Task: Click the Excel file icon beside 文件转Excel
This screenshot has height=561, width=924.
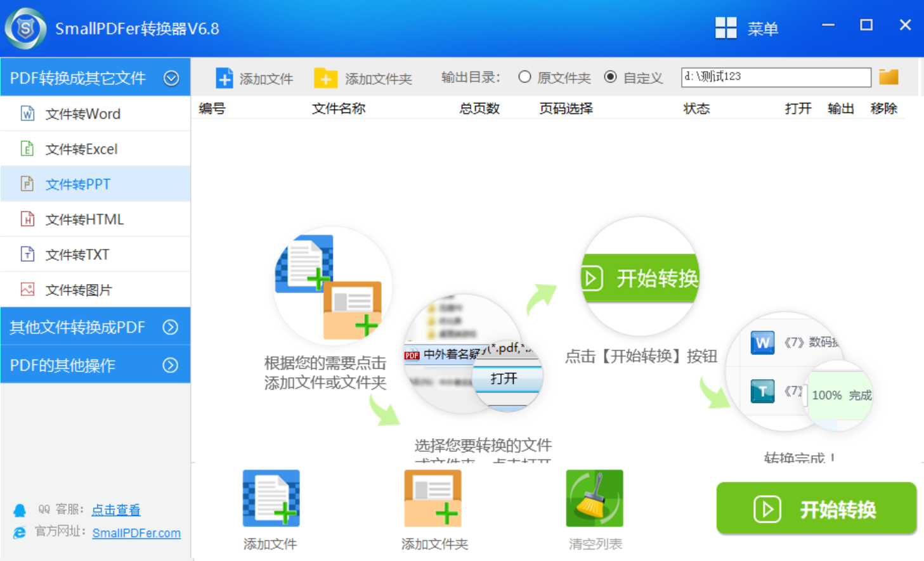Action: pos(27,149)
